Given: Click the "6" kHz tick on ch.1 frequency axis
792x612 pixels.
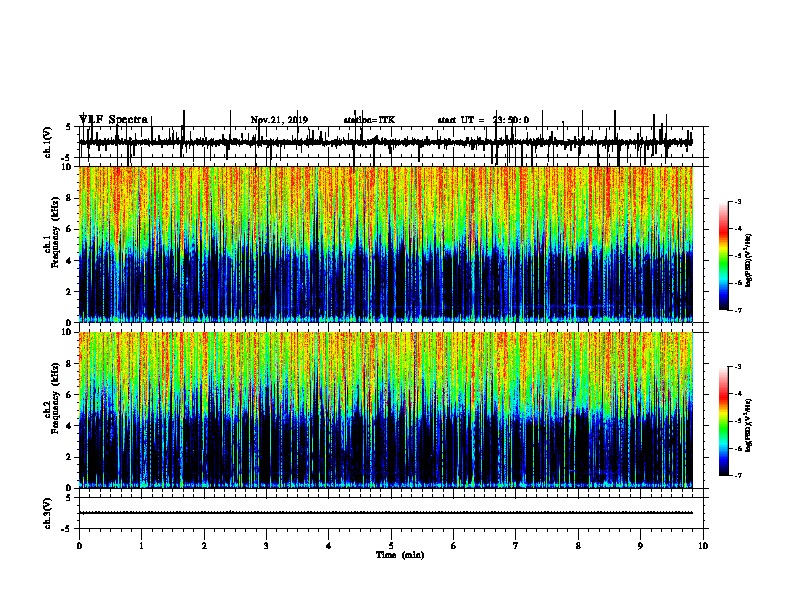Looking at the screenshot, I should (x=70, y=229).
